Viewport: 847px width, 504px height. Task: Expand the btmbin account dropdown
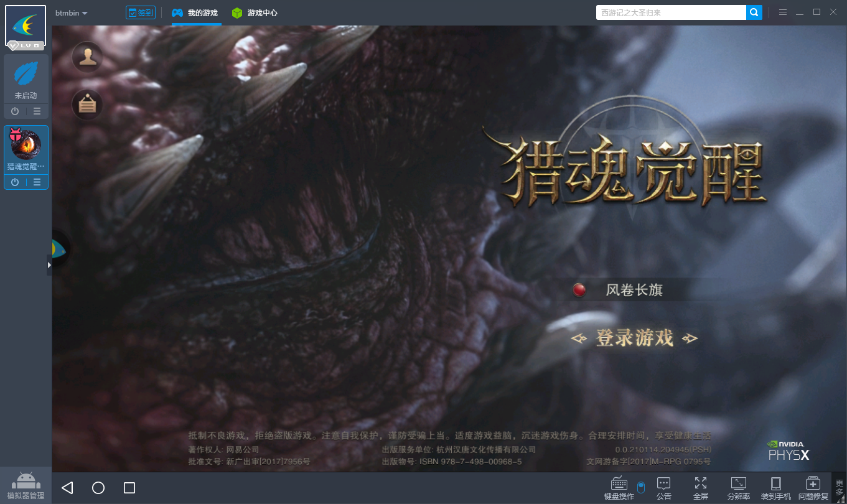71,13
